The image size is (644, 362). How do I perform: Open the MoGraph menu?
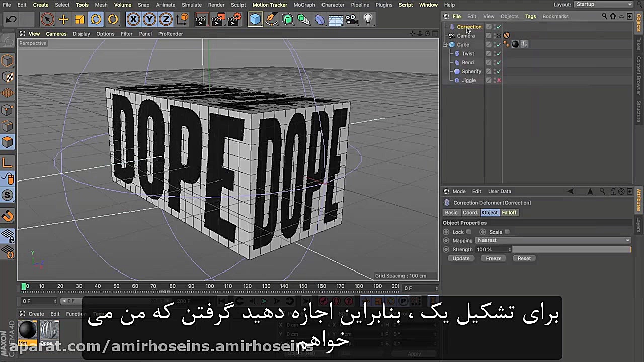(304, 5)
